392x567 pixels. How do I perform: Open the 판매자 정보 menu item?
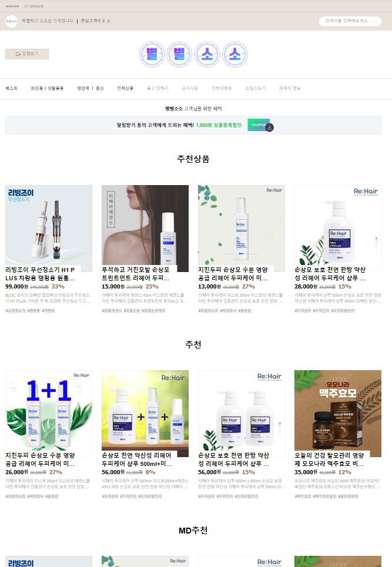coord(290,88)
